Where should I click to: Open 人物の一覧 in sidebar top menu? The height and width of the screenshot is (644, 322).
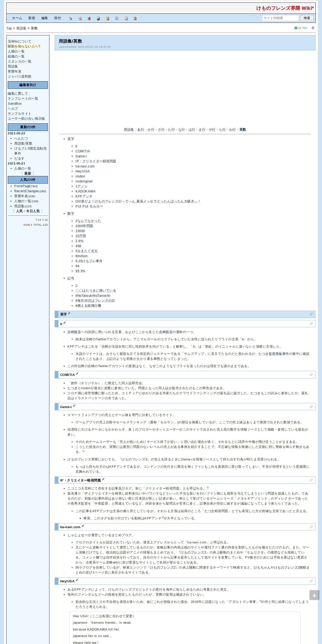point(16,51)
